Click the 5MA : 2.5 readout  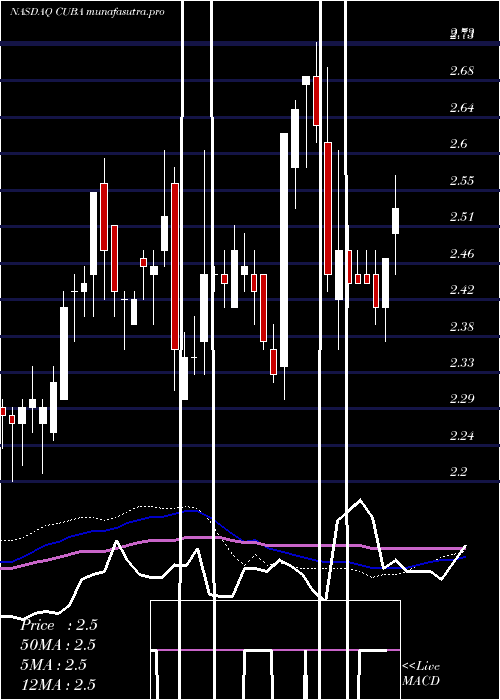54,664
